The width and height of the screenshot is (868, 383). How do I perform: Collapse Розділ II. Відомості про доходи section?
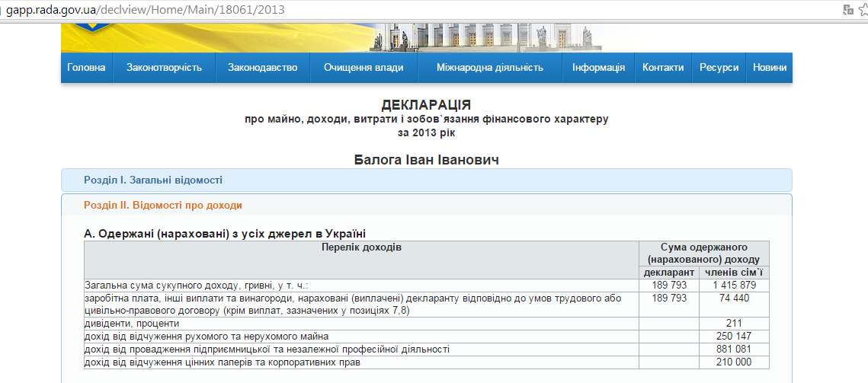click(x=163, y=205)
